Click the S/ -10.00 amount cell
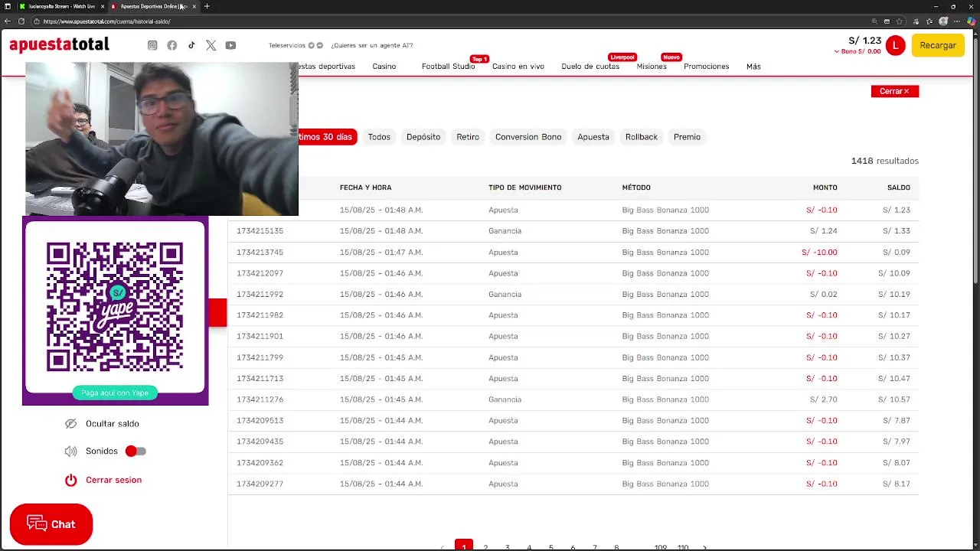This screenshot has height=551, width=980. point(819,253)
